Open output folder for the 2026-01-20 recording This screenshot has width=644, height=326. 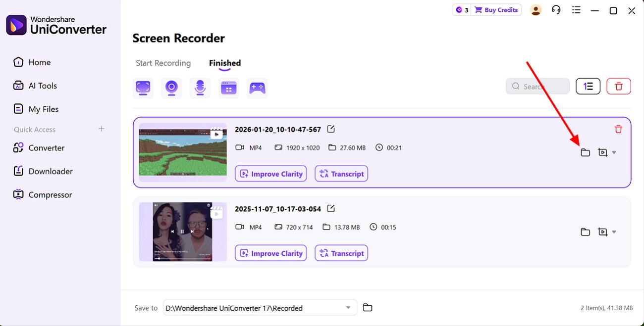[585, 152]
